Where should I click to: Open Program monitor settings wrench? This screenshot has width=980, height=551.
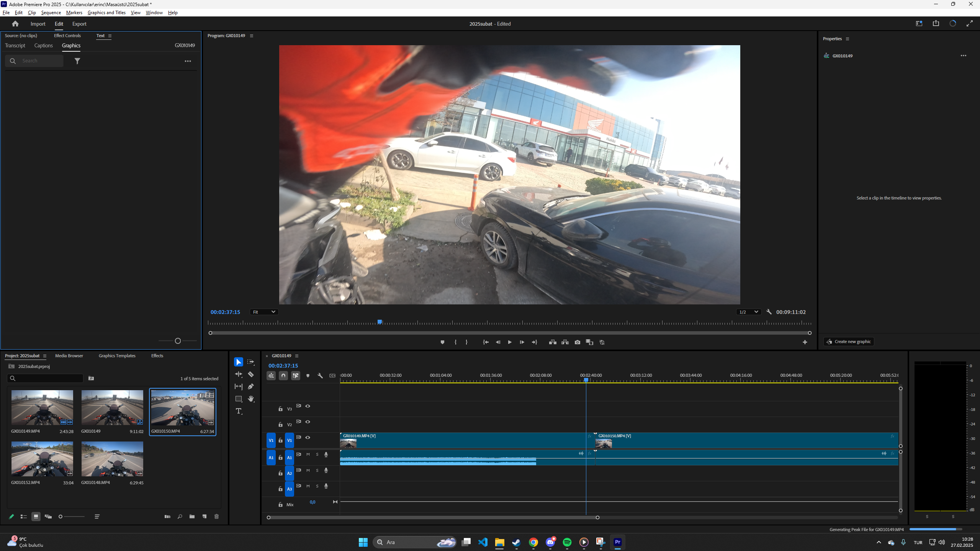click(x=769, y=312)
